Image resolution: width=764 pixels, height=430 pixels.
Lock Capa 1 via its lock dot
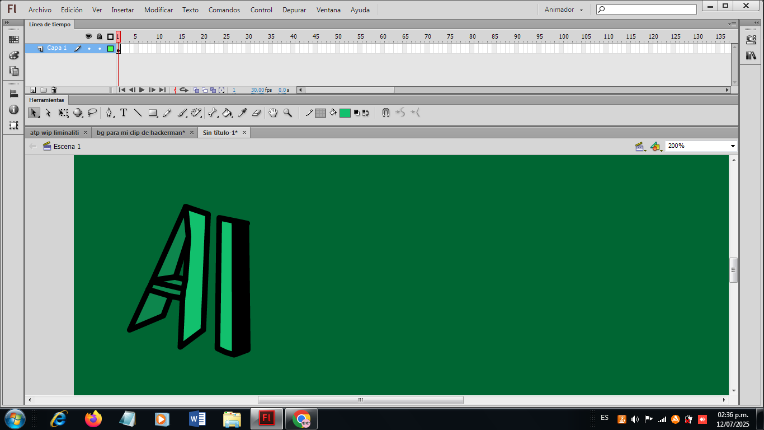point(99,48)
